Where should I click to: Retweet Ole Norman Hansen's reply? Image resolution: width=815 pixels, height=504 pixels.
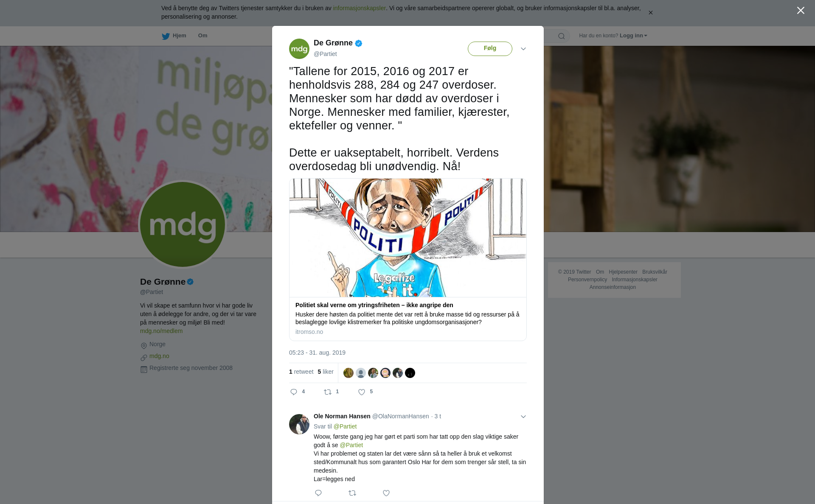(352, 493)
